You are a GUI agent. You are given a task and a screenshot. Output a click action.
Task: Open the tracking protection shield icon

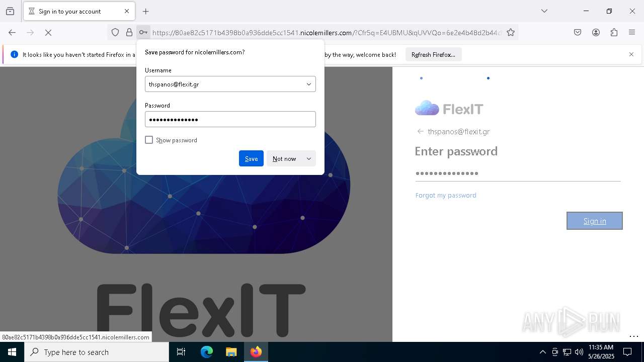tap(115, 32)
